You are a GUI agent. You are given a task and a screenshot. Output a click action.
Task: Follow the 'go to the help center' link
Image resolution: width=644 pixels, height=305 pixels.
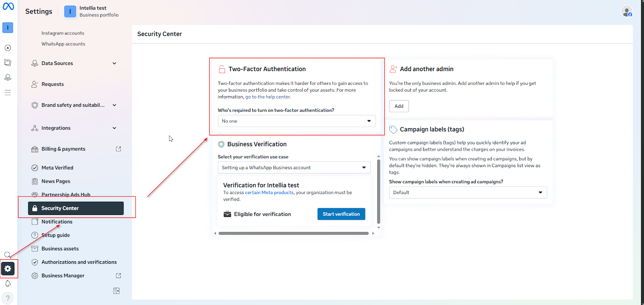click(268, 97)
